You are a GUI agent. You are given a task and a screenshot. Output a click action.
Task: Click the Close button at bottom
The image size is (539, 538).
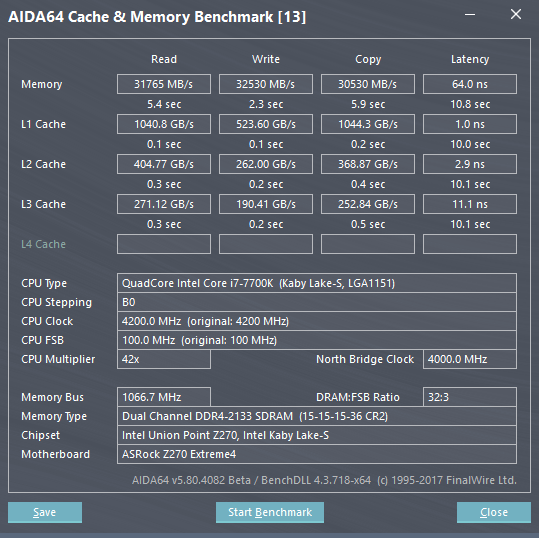click(494, 512)
